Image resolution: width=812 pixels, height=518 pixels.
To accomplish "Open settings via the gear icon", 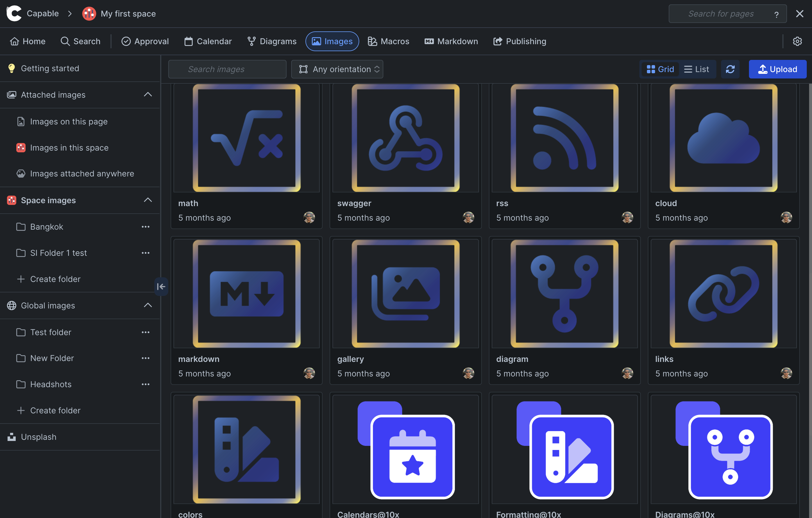I will pos(797,41).
